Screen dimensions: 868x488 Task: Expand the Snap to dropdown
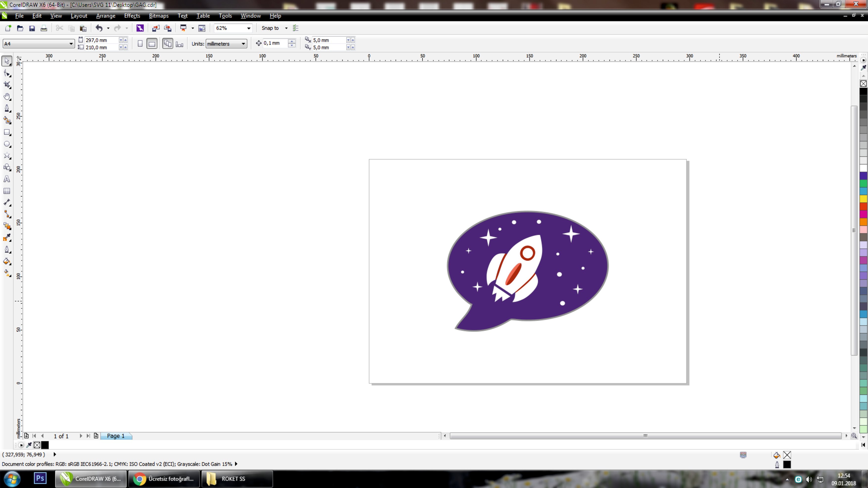(x=286, y=28)
